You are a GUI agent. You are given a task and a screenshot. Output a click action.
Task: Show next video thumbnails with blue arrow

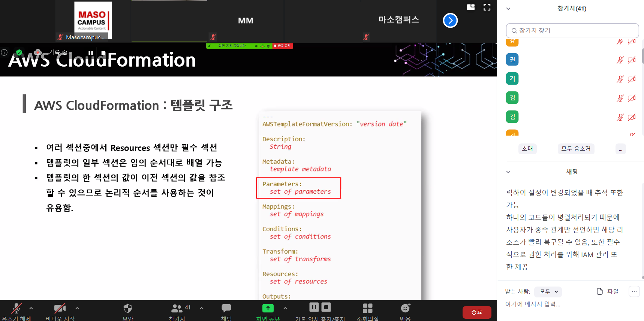pyautogui.click(x=450, y=21)
